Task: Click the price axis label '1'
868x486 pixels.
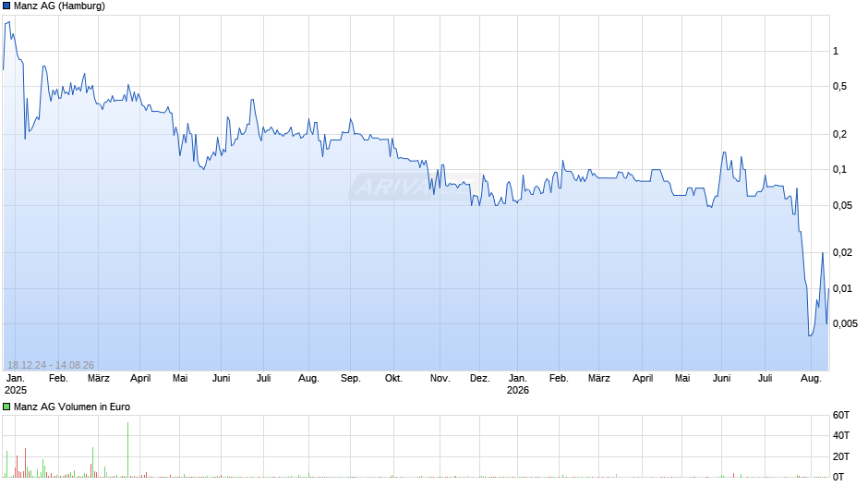Action: pyautogui.click(x=836, y=51)
